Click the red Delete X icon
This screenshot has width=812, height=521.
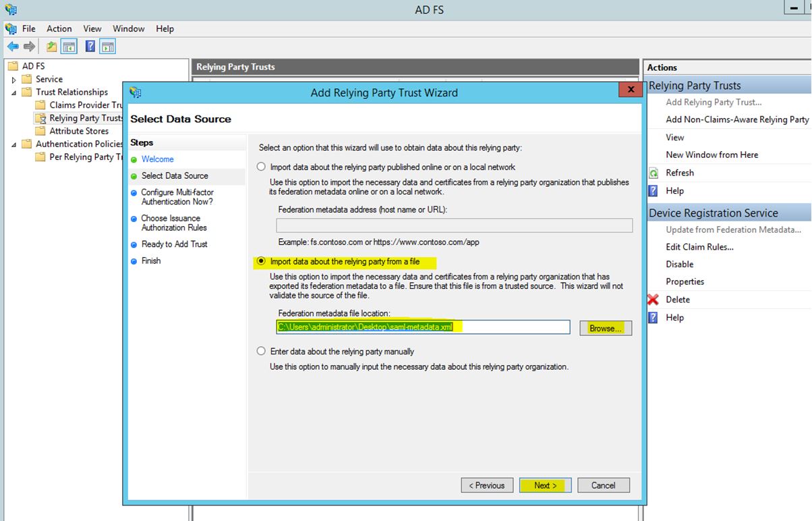click(653, 300)
